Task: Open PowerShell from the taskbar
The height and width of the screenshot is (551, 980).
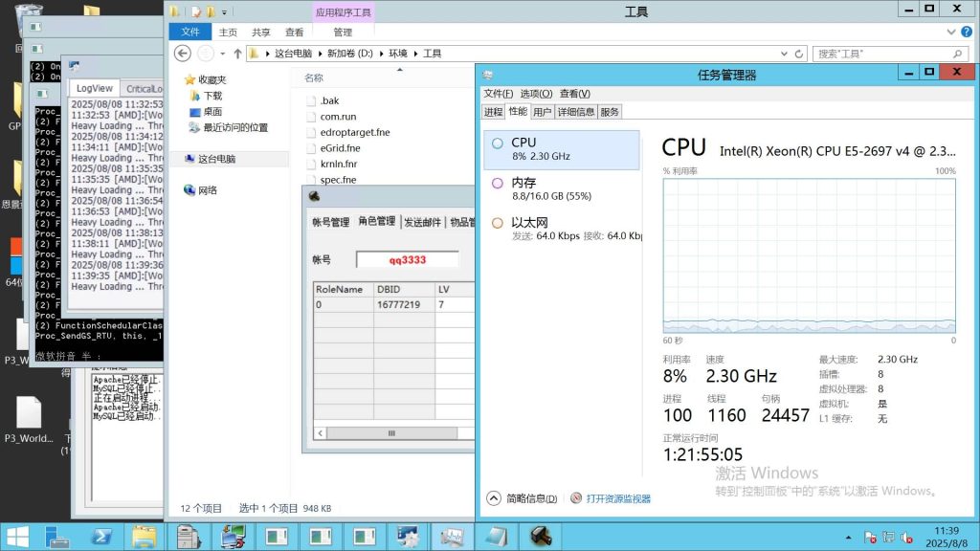Action: (x=102, y=536)
